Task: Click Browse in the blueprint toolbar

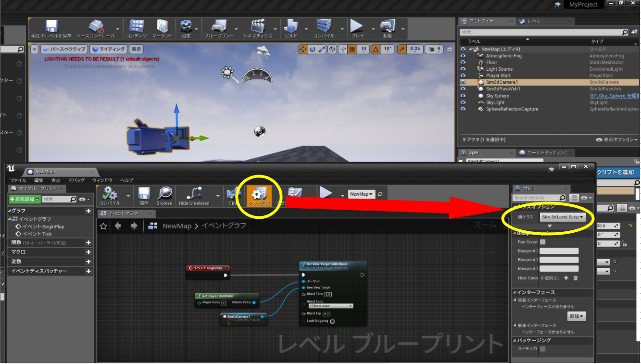Action: point(164,196)
